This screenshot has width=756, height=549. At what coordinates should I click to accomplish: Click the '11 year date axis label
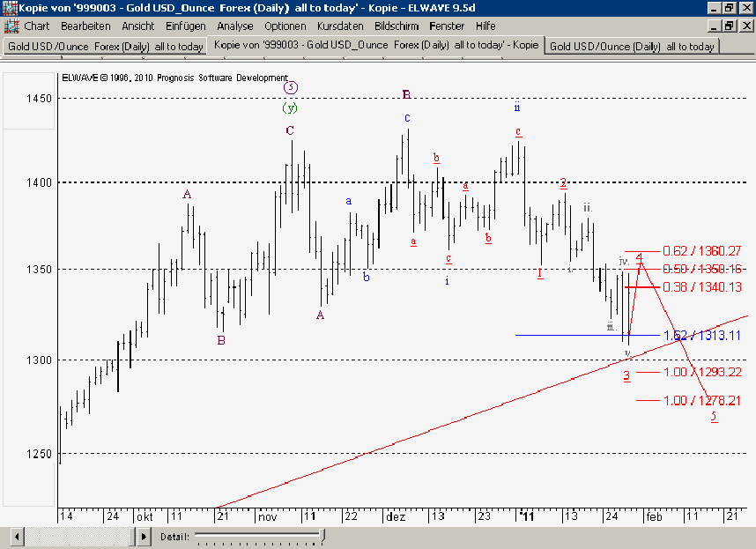pyautogui.click(x=527, y=516)
